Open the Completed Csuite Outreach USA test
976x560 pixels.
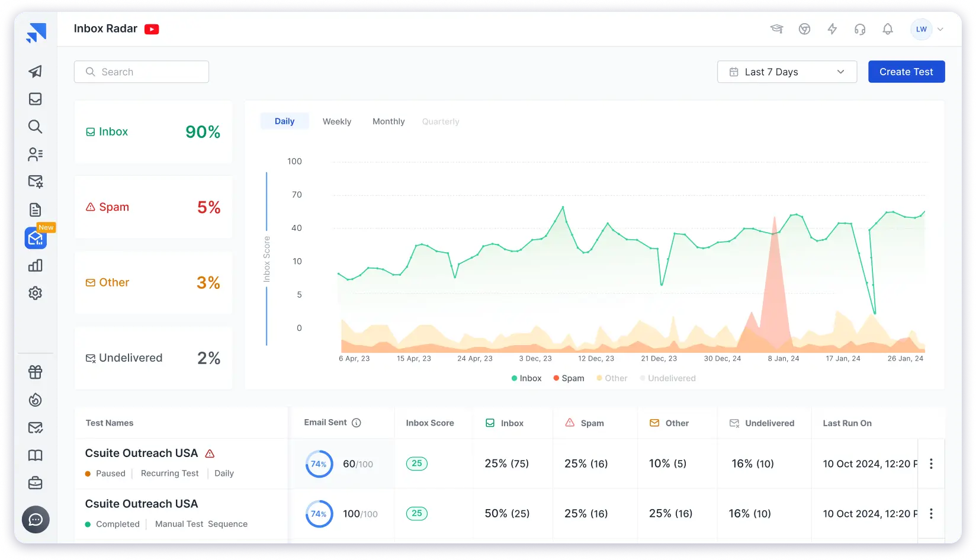pyautogui.click(x=142, y=504)
